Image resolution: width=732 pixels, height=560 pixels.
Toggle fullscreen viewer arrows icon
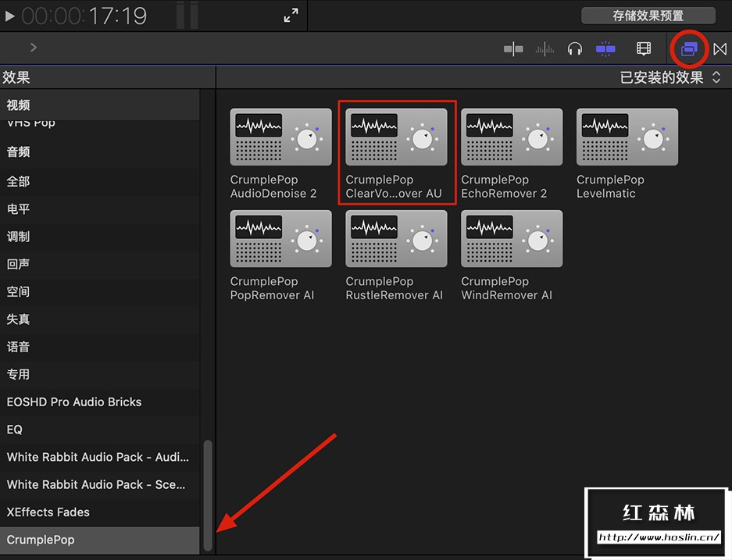click(291, 16)
